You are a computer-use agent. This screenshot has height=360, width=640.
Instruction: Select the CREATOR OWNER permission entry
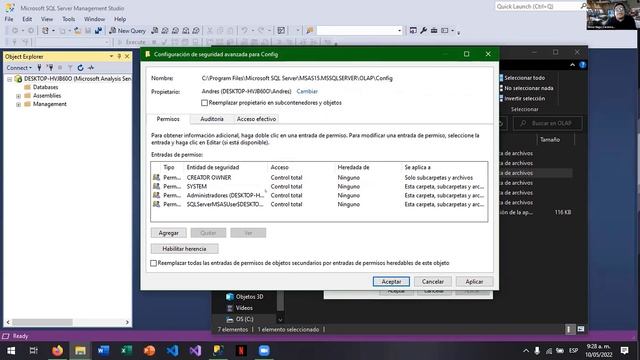319,178
